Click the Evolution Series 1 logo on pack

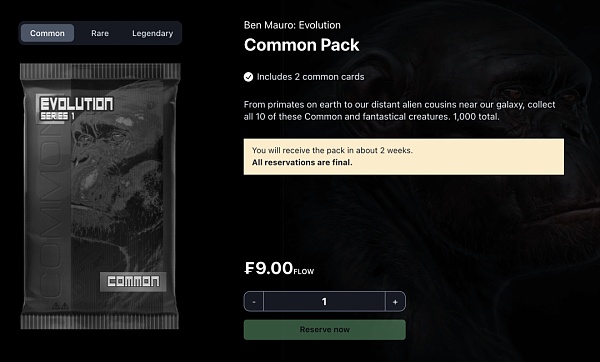(x=76, y=108)
